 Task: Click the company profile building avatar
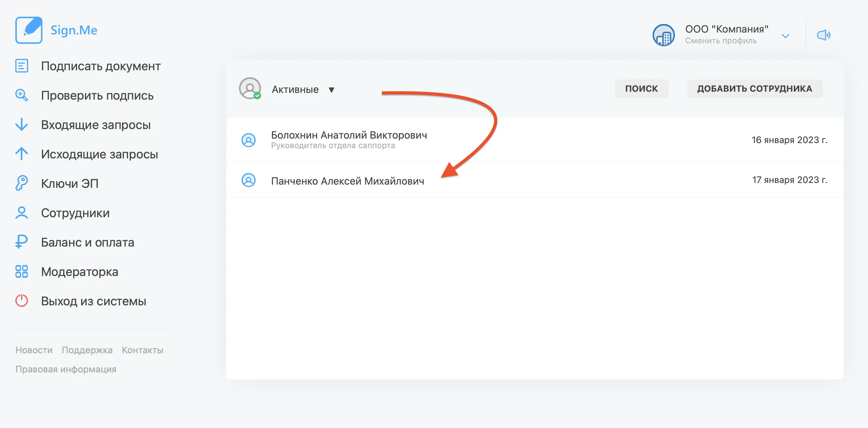pos(663,35)
